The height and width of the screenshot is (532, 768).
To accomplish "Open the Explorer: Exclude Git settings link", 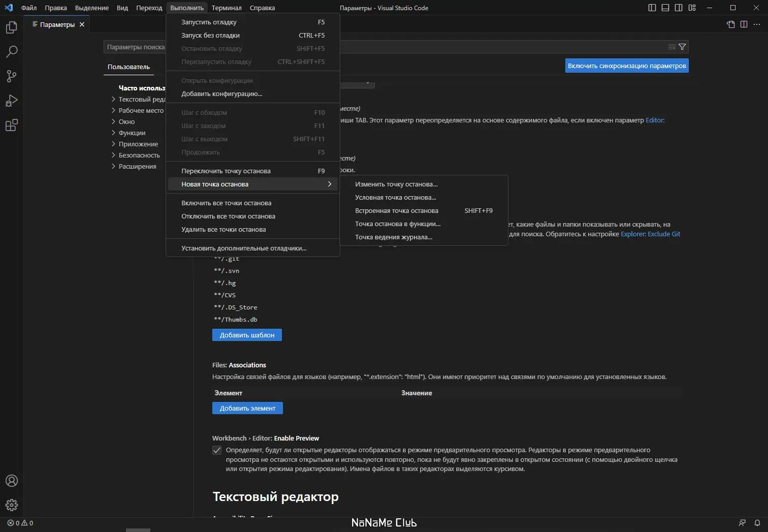I will click(650, 234).
